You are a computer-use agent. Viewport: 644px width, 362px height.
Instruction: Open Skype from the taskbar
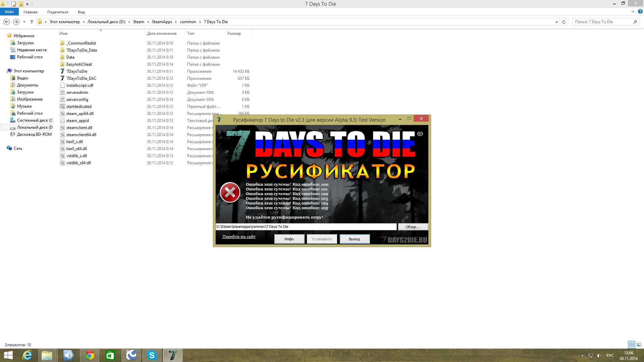152,355
